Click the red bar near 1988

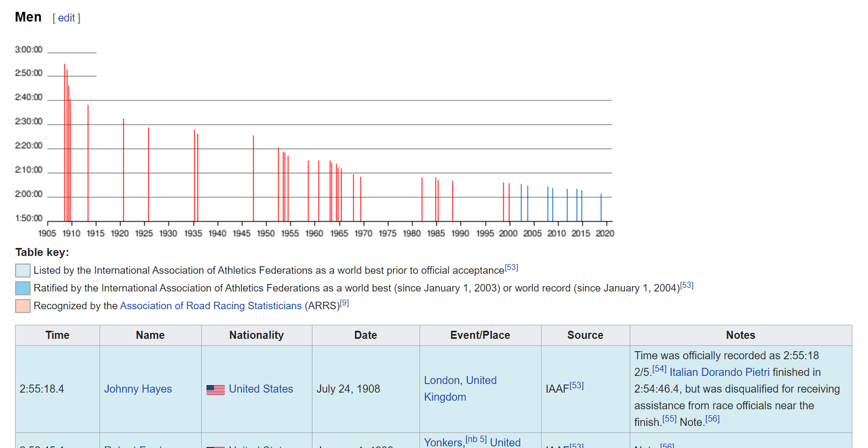tap(453, 201)
